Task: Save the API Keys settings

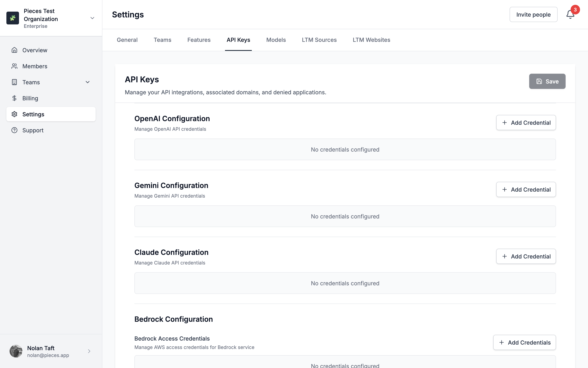Action: [x=547, y=81]
